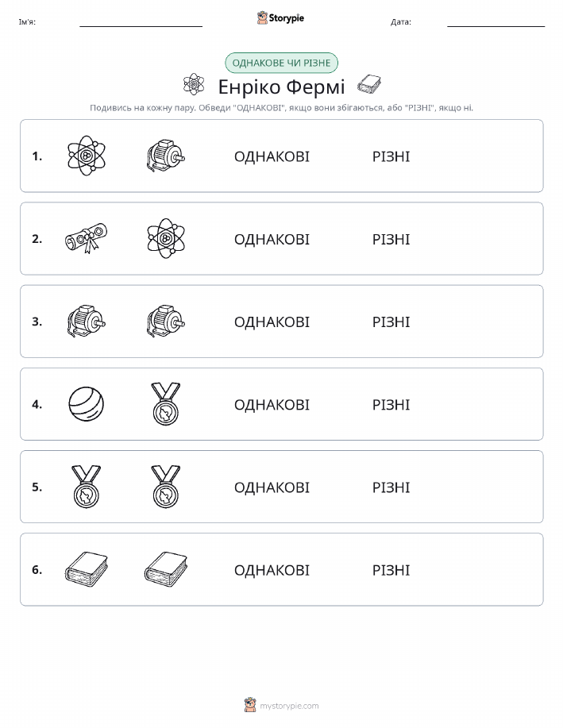Click the electric motor icon in row 1

[x=166, y=156]
